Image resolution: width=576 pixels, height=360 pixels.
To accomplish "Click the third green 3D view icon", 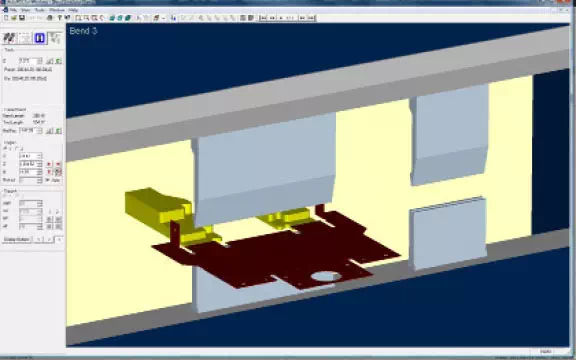I will click(x=128, y=18).
